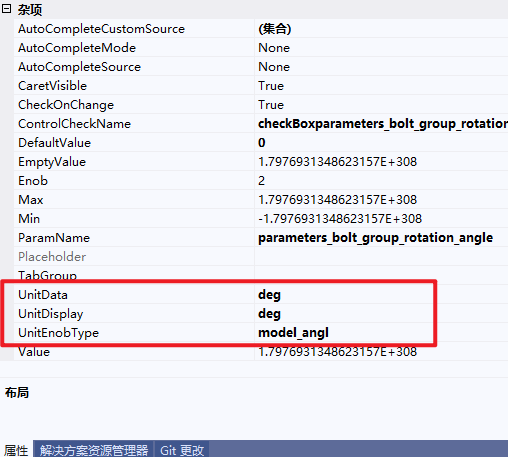Toggle CaretVisible True value
The height and width of the screenshot is (457, 508).
pos(381,86)
